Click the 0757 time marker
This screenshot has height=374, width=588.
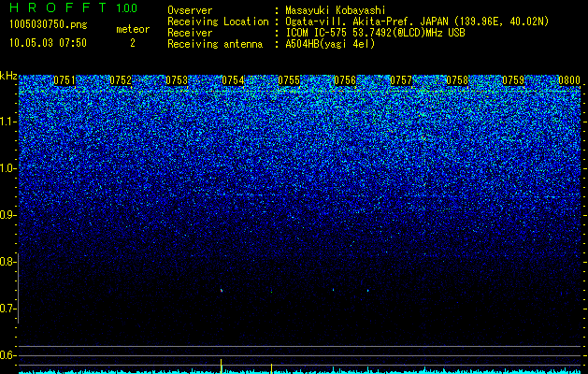point(401,80)
